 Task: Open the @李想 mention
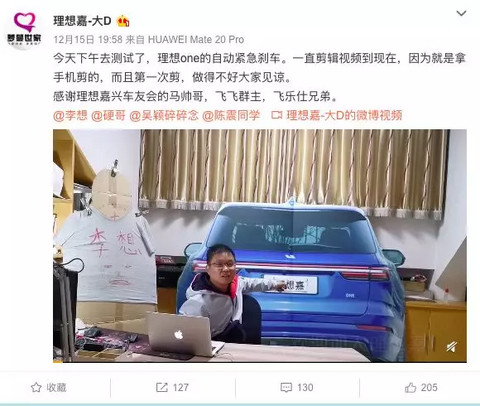(x=70, y=115)
